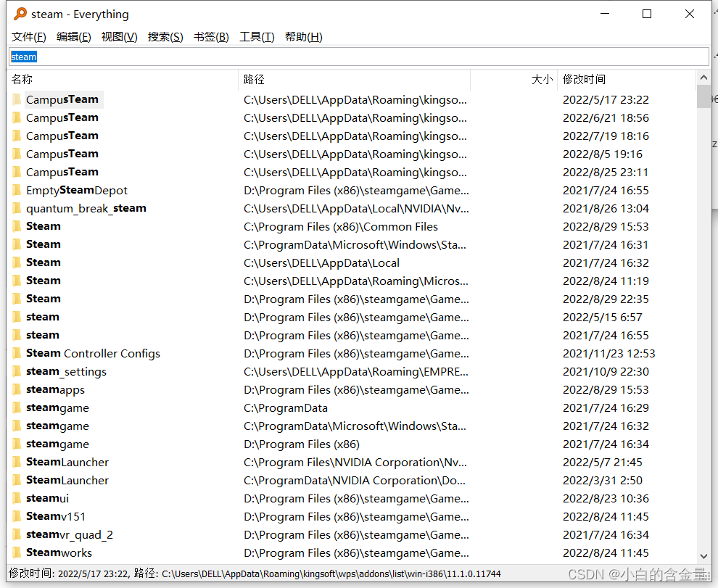Select folder icon of CampusTeam dated 2022/8/5
718x588 pixels.
coord(17,154)
